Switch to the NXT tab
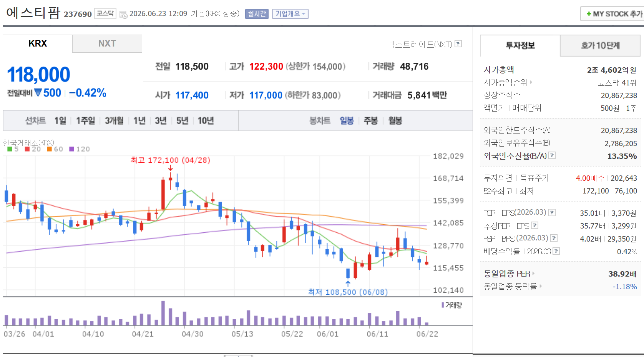Viewport: 644px width, 357px height. (x=107, y=43)
